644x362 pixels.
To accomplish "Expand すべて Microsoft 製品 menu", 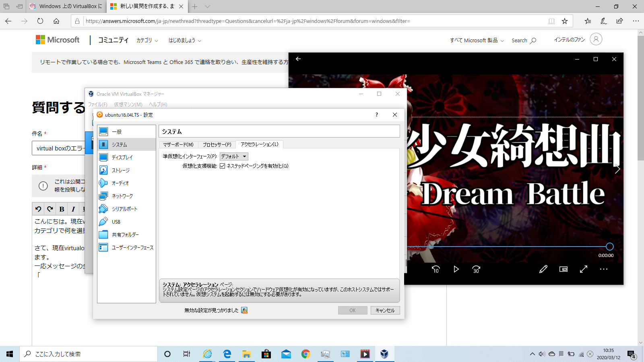I will 477,40.
